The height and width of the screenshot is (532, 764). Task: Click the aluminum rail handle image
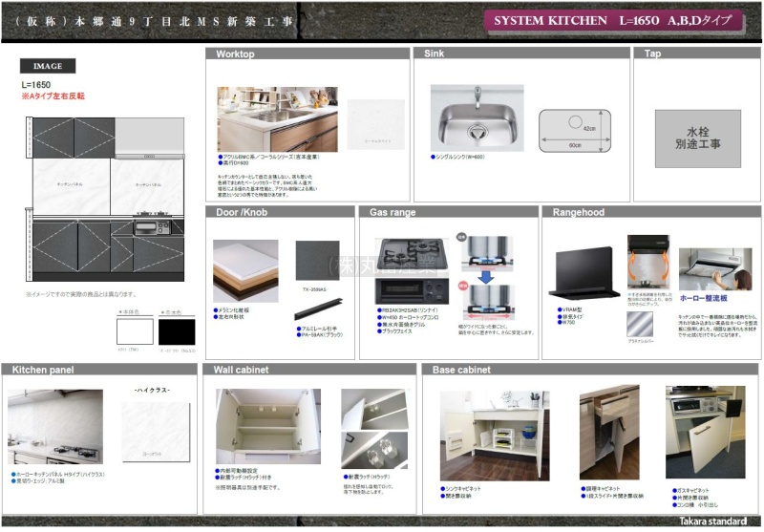[317, 307]
